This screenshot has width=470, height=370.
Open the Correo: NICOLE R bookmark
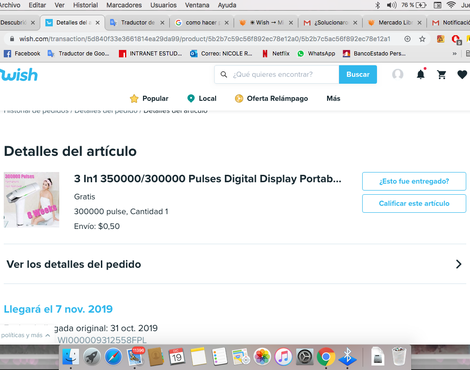coord(221,54)
